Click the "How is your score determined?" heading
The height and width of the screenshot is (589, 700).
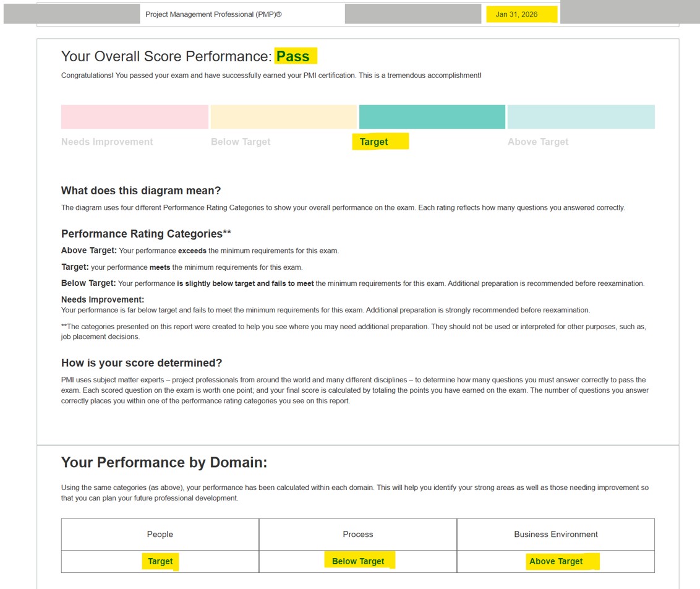click(142, 363)
